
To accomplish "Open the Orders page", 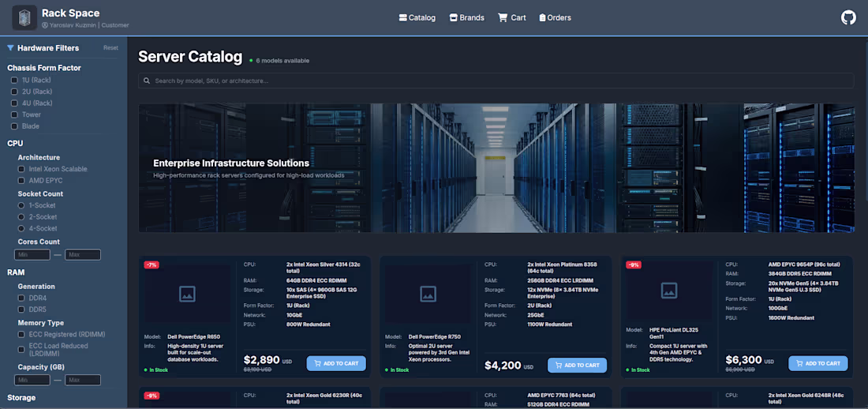I will (556, 17).
